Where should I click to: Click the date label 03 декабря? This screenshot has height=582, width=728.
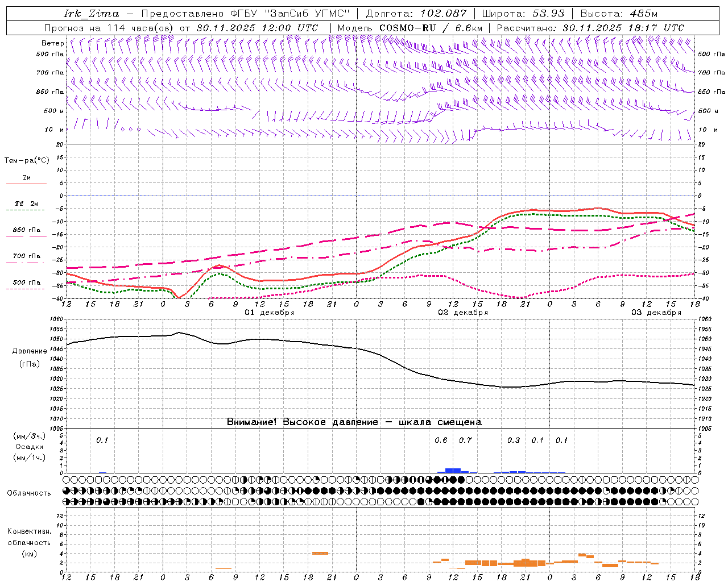[x=656, y=313]
